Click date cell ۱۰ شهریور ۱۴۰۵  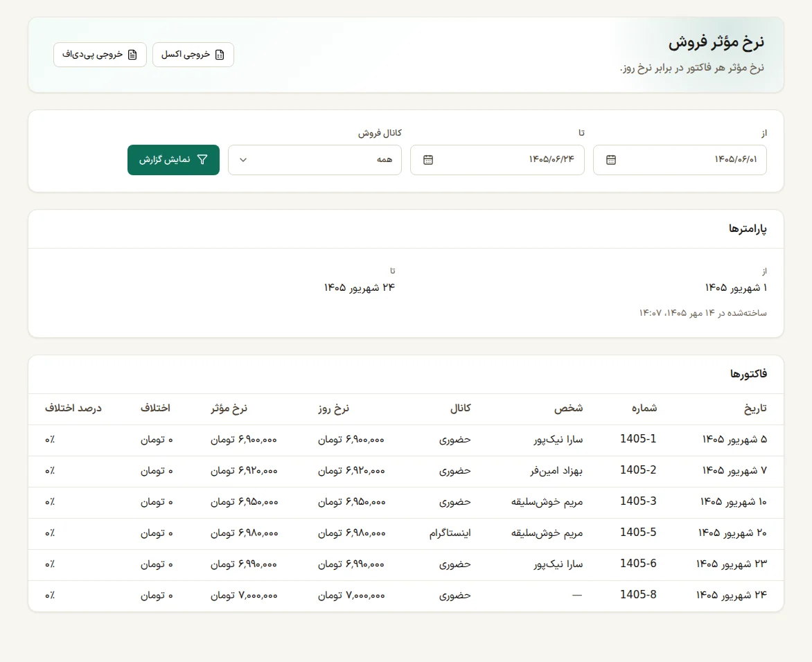733,501
